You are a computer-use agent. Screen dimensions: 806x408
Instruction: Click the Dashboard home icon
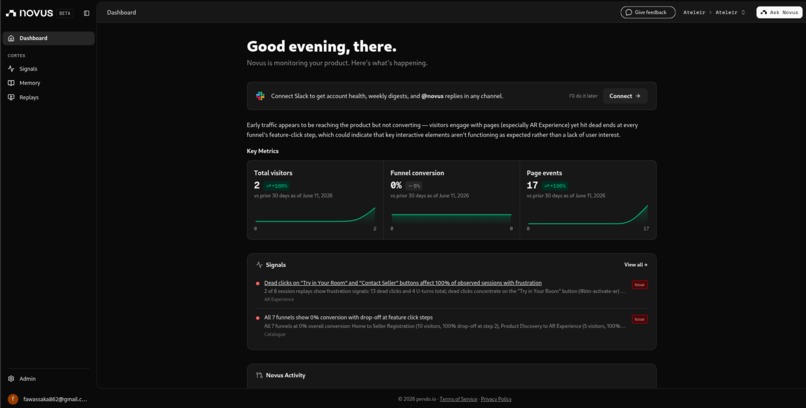(11, 38)
